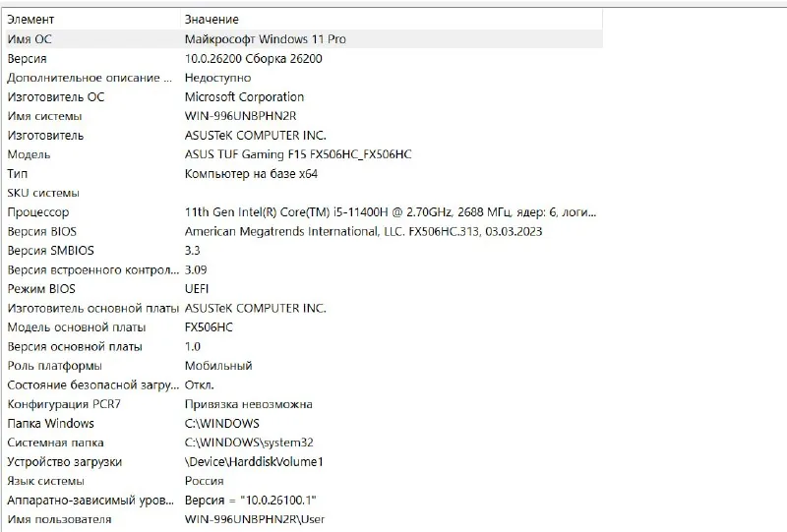Select the Версия SMBIOS row label
Viewport: 787px width, 532px height.
(x=51, y=251)
